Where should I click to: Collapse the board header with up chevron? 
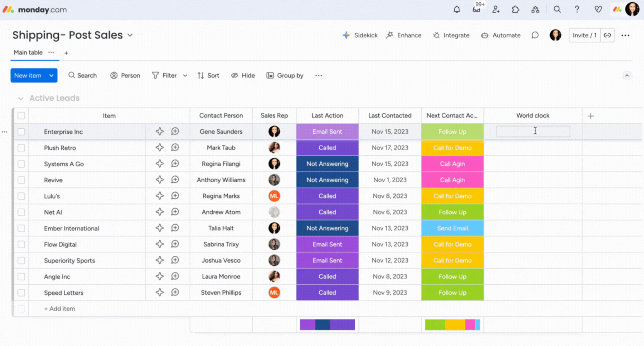[627, 75]
